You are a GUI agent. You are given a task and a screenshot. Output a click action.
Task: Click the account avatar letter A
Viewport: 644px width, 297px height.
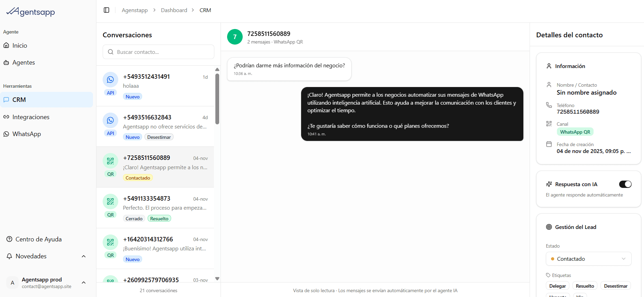point(12,282)
